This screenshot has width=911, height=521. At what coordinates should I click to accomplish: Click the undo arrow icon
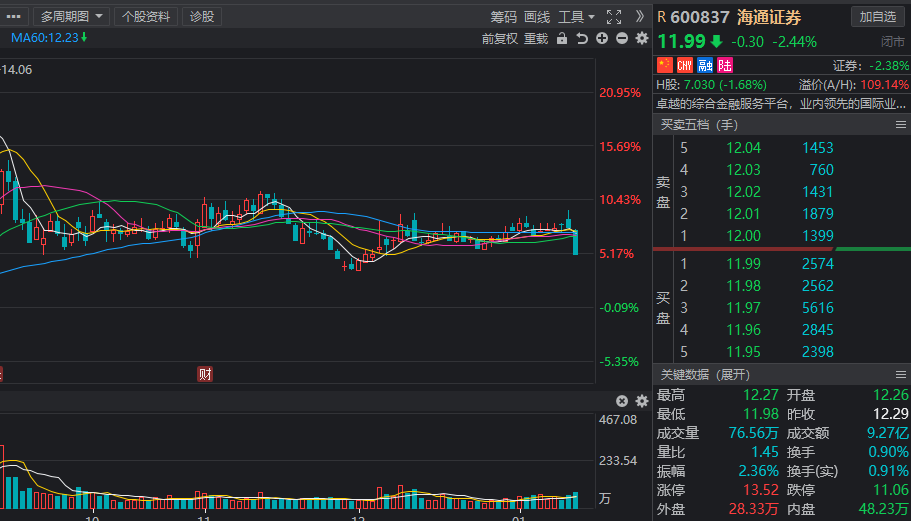(582, 38)
